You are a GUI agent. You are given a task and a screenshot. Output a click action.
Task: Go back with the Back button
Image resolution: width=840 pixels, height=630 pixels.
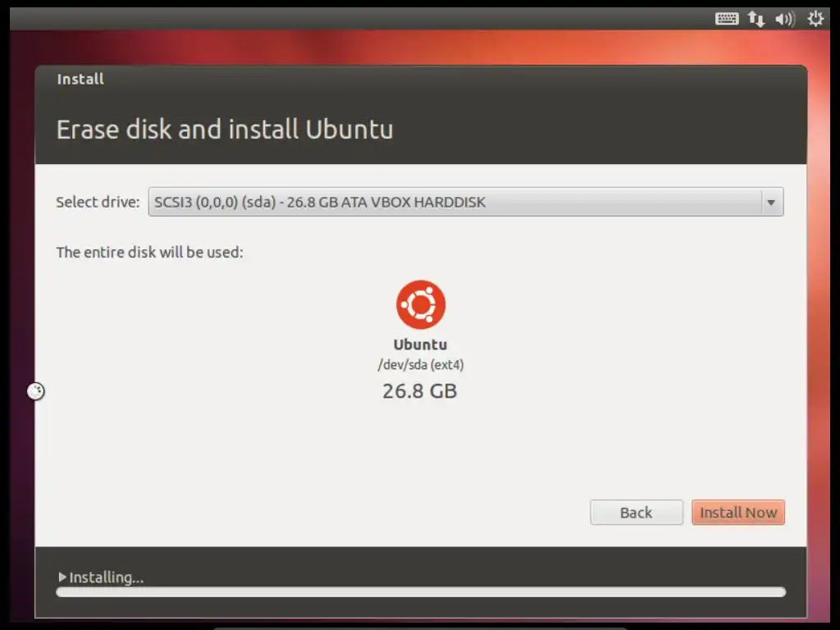click(637, 513)
